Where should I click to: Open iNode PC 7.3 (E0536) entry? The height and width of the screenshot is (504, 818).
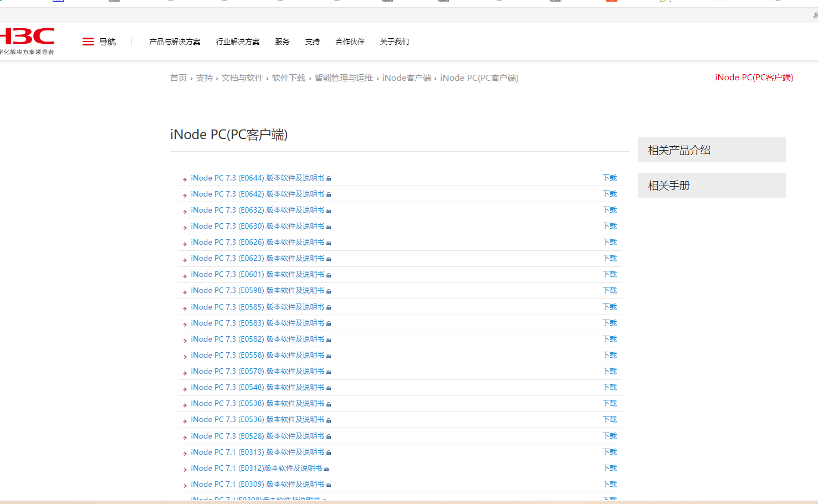pyautogui.click(x=258, y=419)
